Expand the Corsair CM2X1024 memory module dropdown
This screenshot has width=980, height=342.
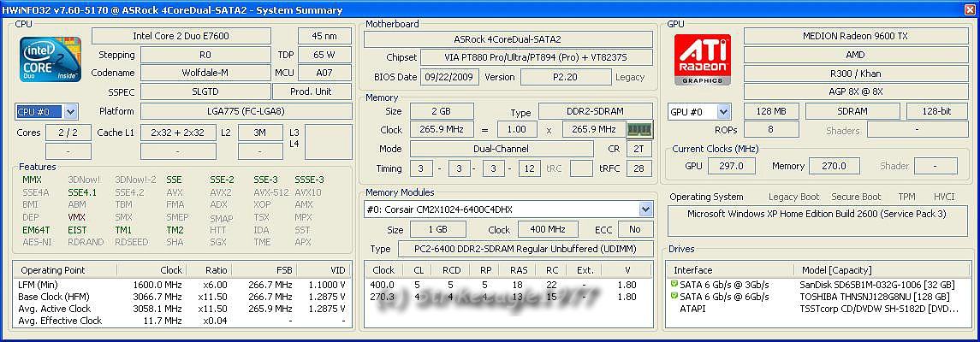click(x=645, y=209)
